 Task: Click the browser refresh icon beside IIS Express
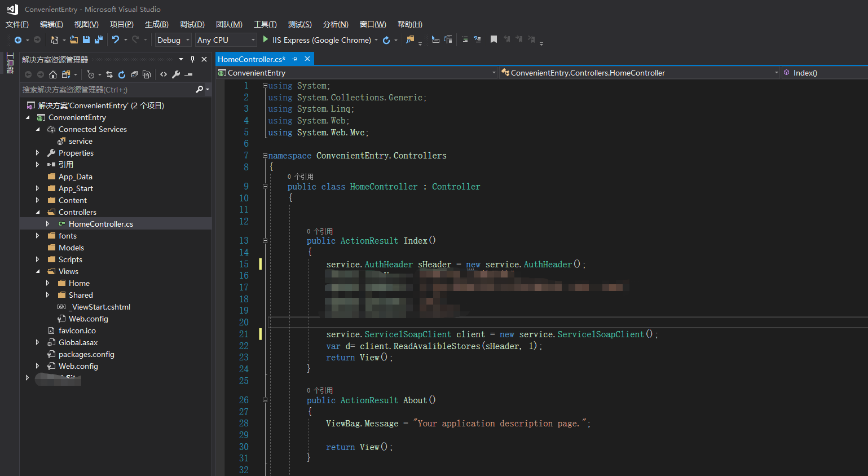[386, 40]
